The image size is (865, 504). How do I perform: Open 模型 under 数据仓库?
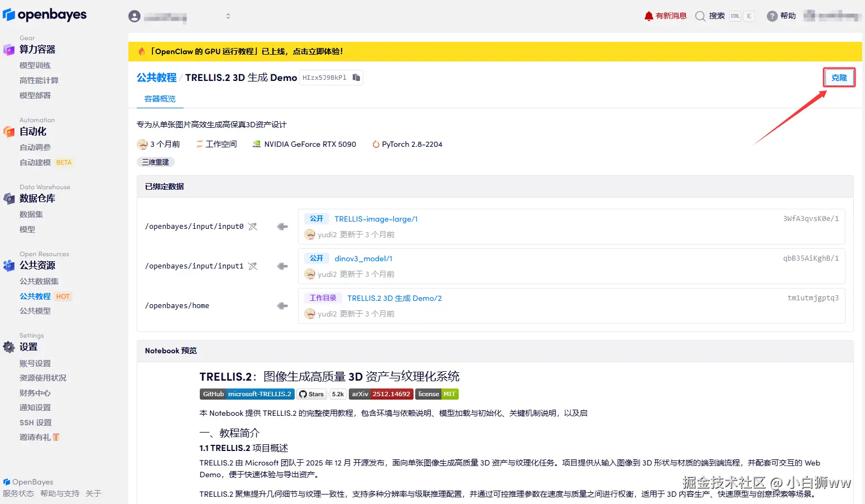(27, 229)
